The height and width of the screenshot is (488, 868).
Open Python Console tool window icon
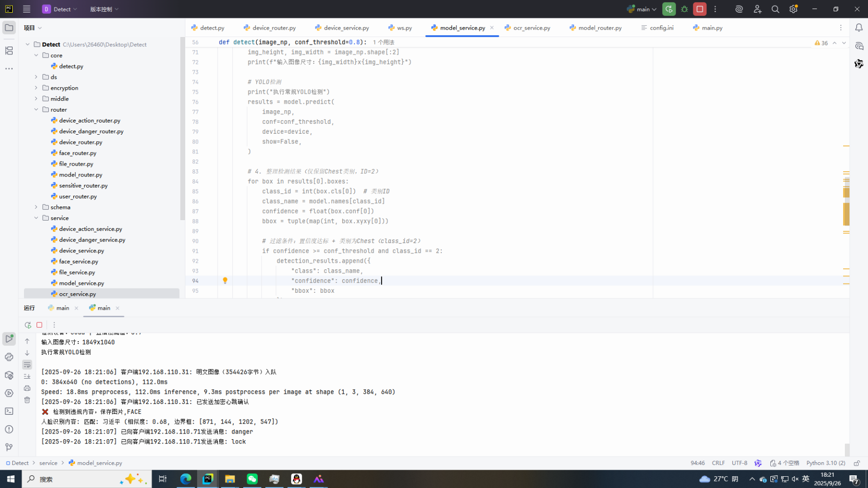9,357
